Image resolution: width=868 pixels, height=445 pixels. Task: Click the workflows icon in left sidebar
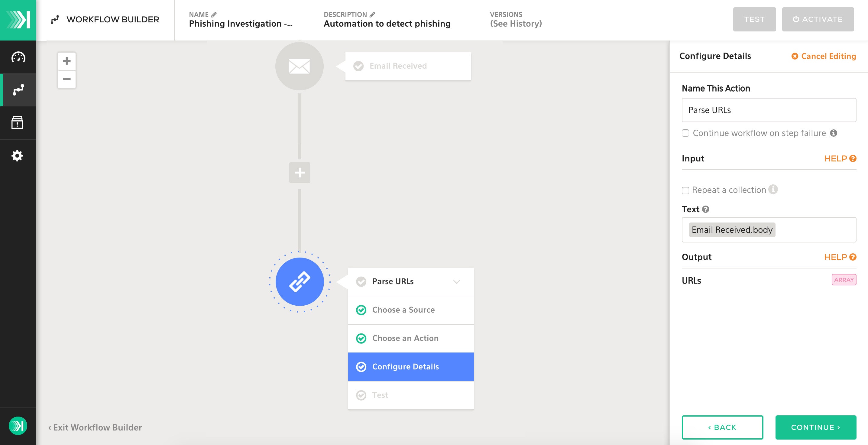click(18, 90)
